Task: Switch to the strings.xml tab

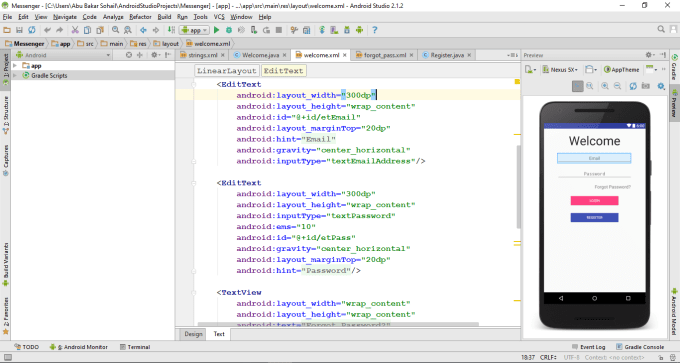Action: tap(202, 55)
